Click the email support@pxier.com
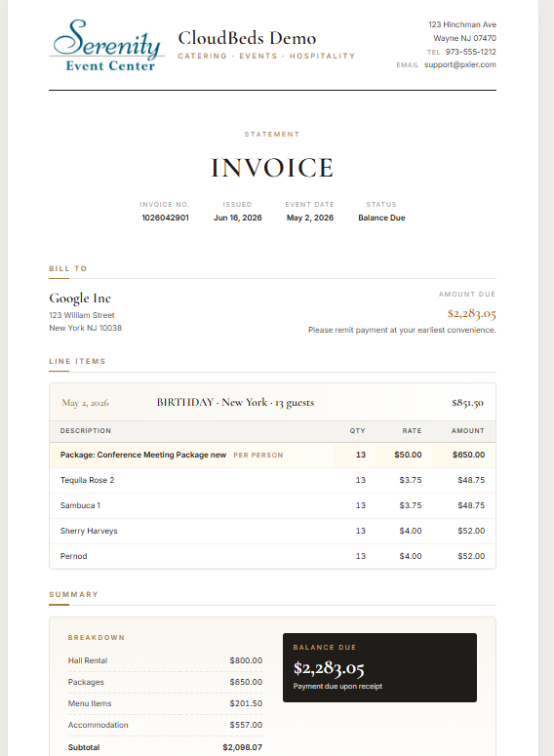This screenshot has width=554, height=756. pyautogui.click(x=460, y=64)
